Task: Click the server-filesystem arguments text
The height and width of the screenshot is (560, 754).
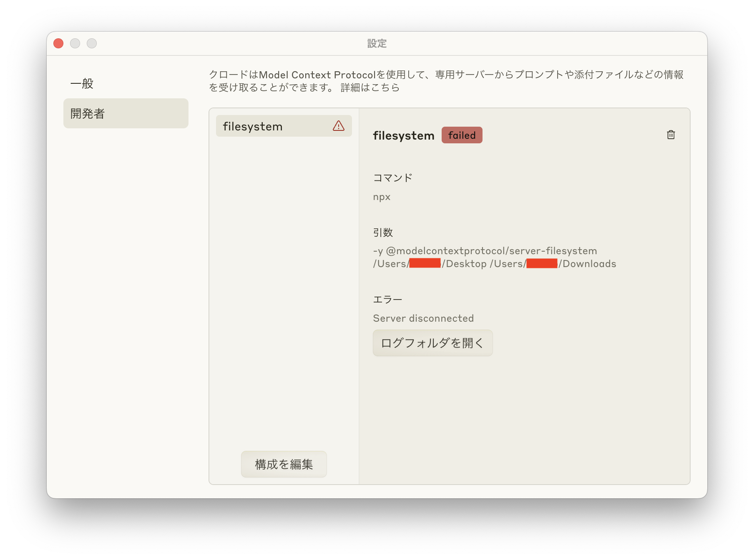Action: (495, 257)
